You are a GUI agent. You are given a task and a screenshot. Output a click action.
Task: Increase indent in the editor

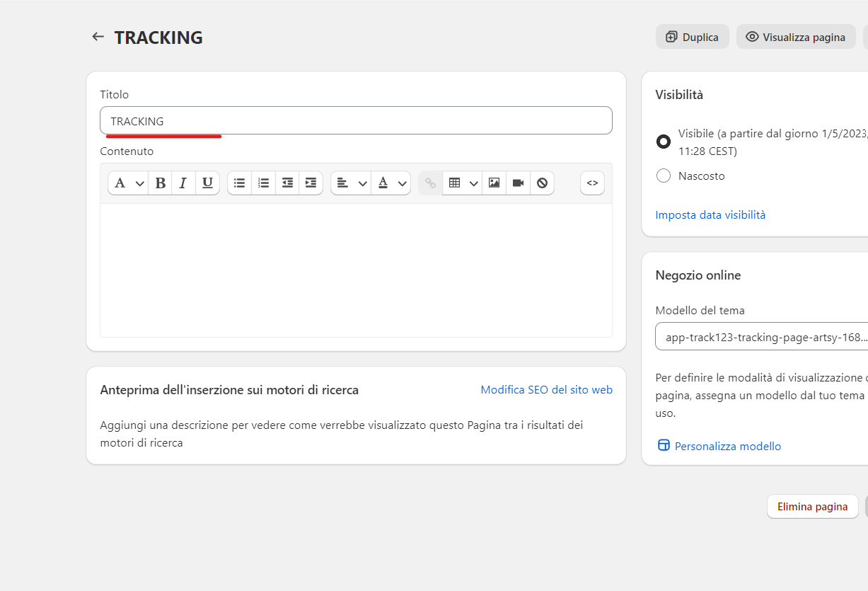tap(311, 183)
